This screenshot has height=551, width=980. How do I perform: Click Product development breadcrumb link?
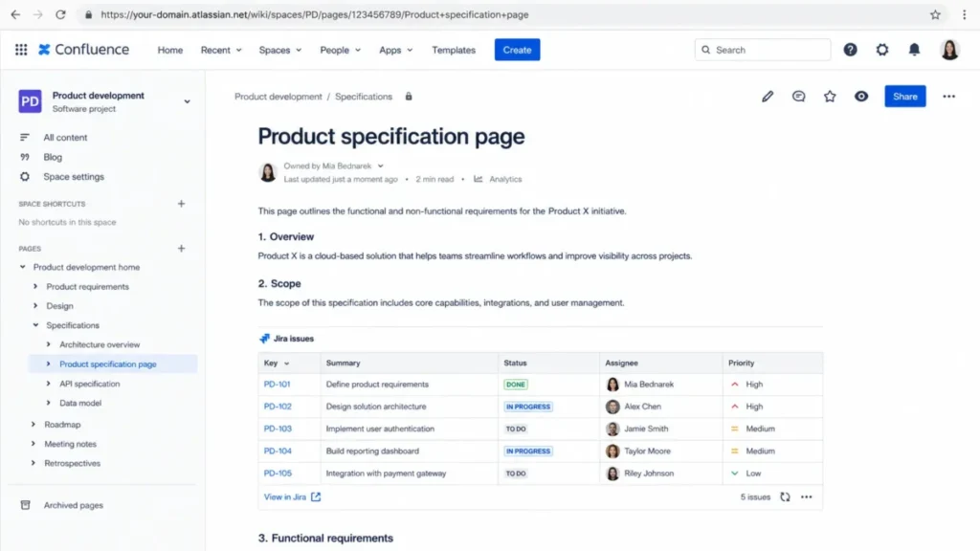point(278,97)
